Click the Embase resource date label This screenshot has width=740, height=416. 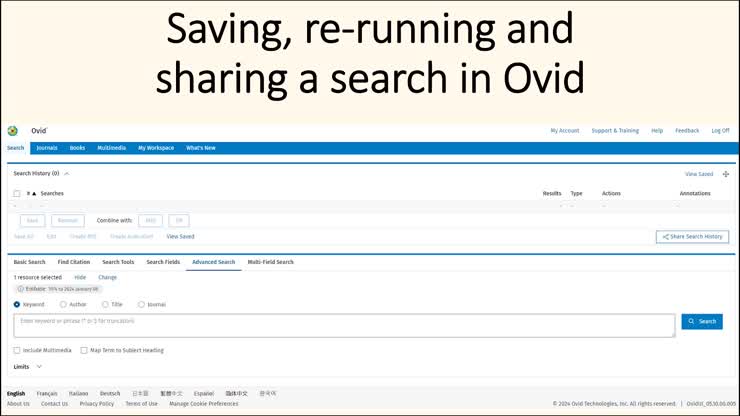(x=62, y=289)
